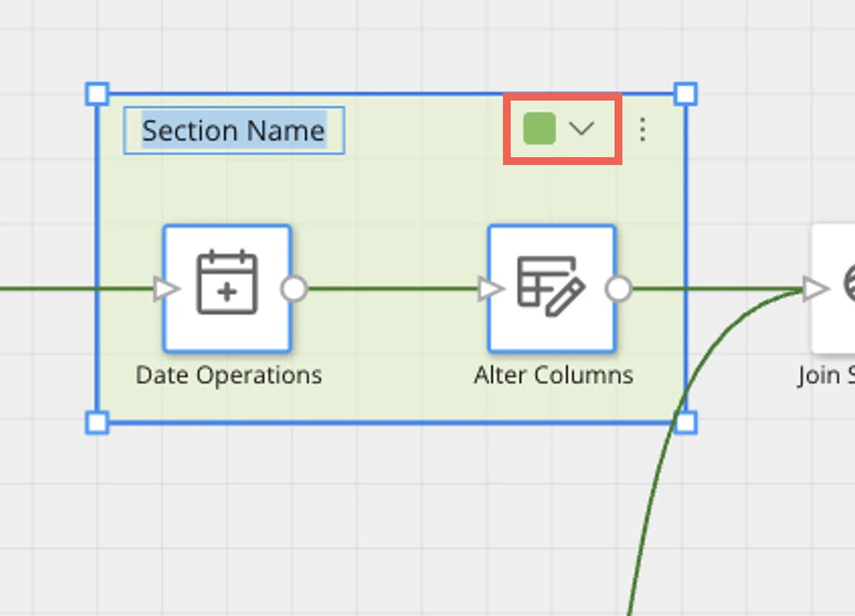Click the Date Operations input arrow port
This screenshot has height=616, width=855.
point(166,289)
